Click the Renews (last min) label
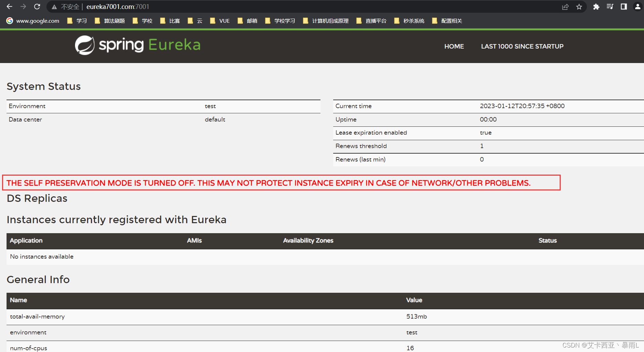Screen dimensions: 644x352 pos(360,159)
